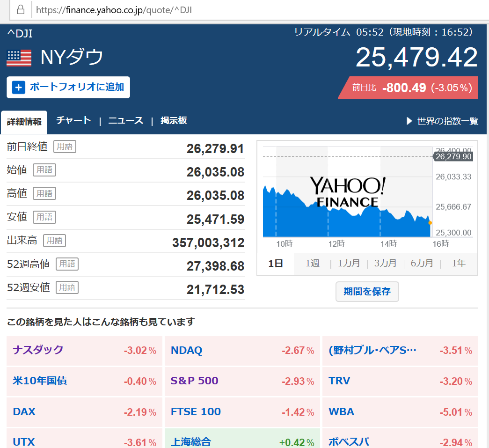Click the 用語 badge next to 52週高値

[x=67, y=264]
